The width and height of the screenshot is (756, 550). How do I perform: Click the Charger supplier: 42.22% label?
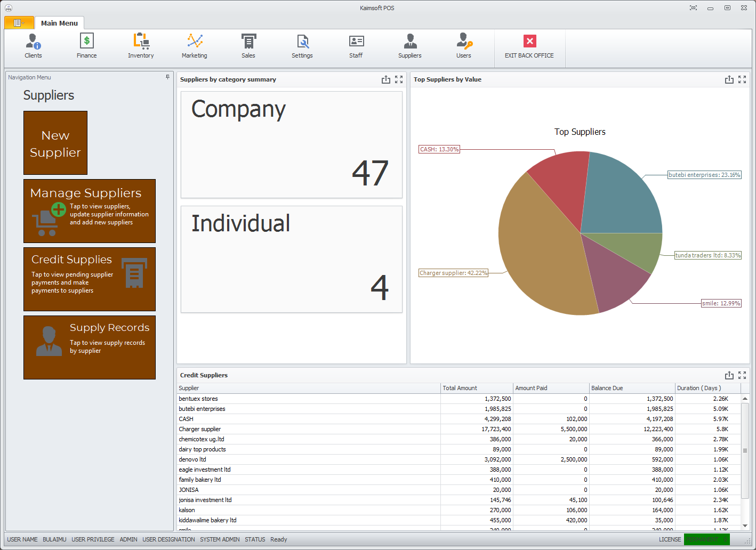click(x=454, y=273)
